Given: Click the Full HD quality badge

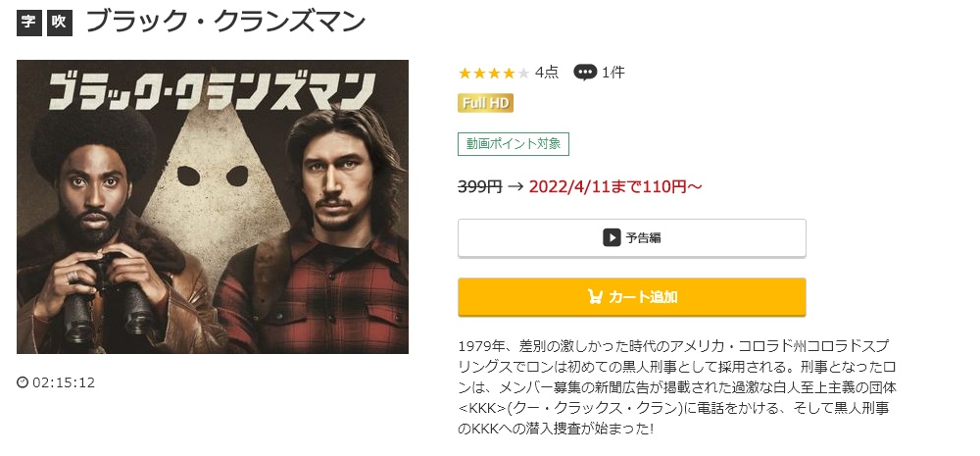Looking at the screenshot, I should [485, 103].
